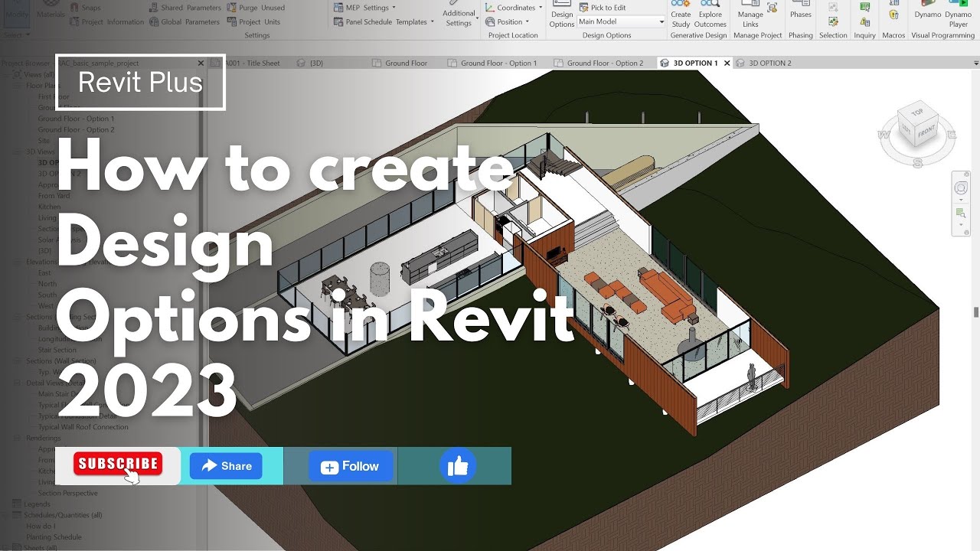The height and width of the screenshot is (551, 980).
Task: Switch to Ground Floor - Option 2 tab
Action: (x=599, y=63)
